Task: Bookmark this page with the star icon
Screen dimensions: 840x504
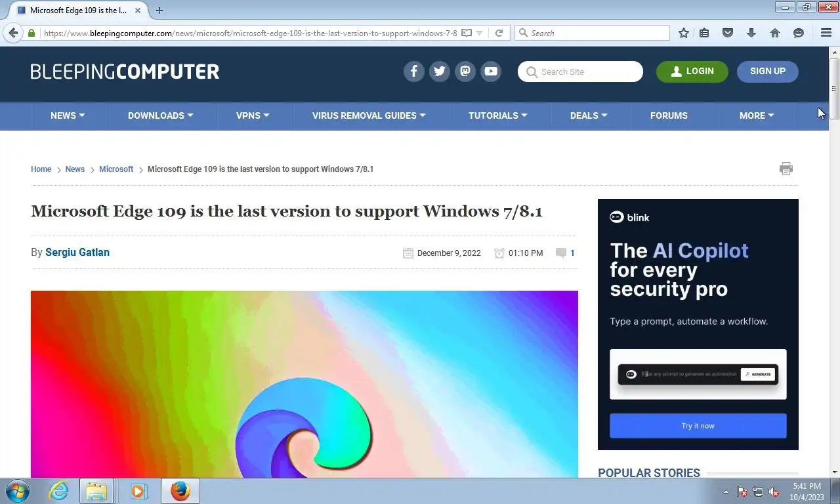Action: point(684,33)
